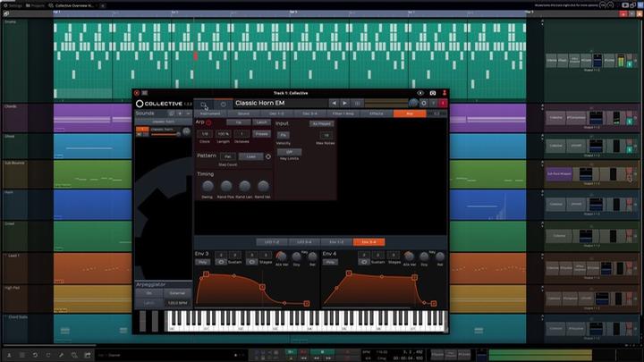Click the red record transport button

pyautogui.click(x=347, y=352)
